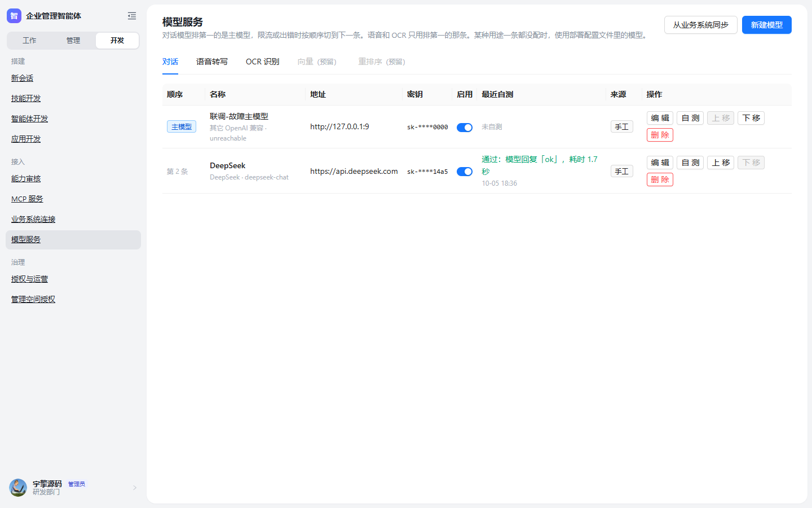Select 模型服务 in the sidebar

click(x=73, y=239)
